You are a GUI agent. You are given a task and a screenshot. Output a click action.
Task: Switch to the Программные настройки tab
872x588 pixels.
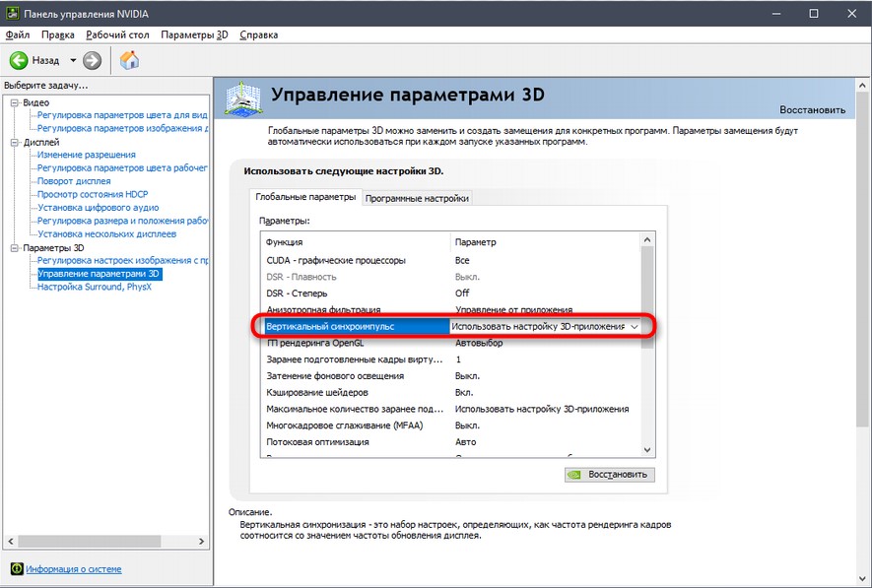click(417, 198)
